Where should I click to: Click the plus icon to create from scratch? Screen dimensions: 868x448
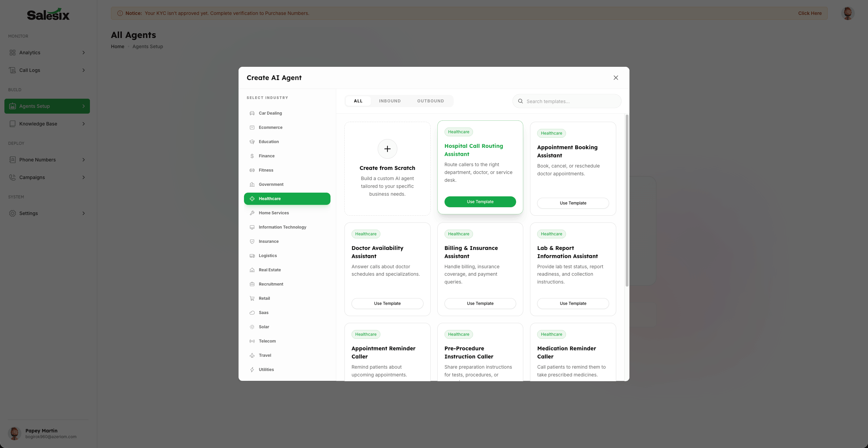(x=387, y=149)
